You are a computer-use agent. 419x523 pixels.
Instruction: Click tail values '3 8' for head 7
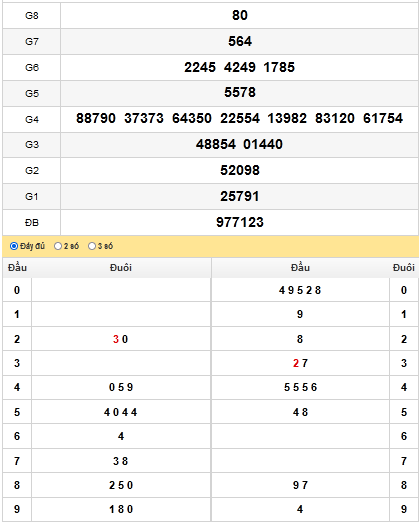(x=121, y=461)
